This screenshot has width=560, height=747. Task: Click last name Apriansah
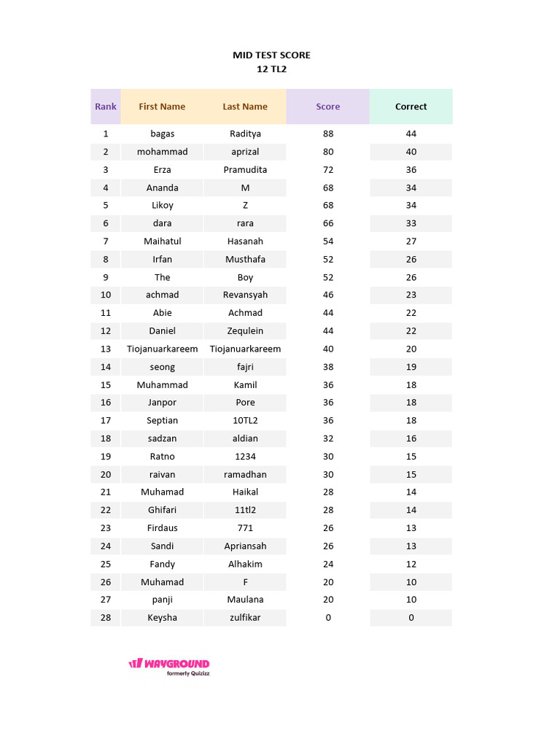(245, 546)
